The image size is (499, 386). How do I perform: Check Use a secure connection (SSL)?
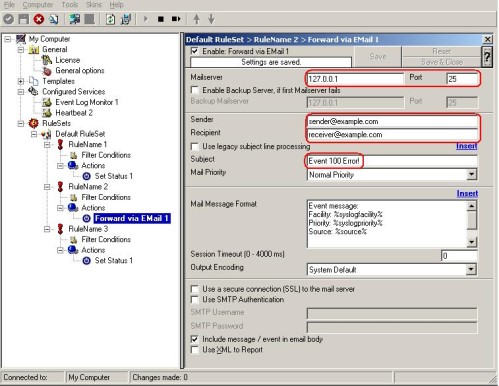194,289
